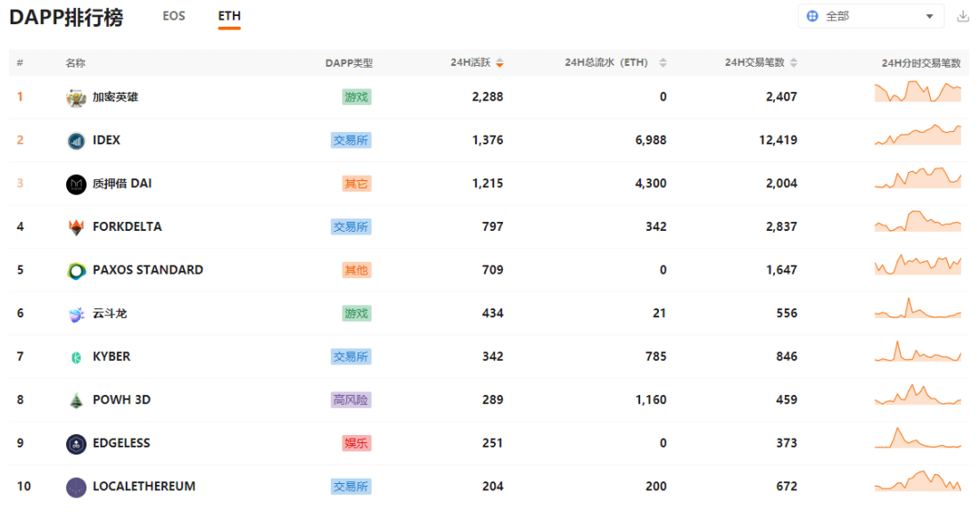Viewport: 980px width, 517px height.
Task: View the 质押借 DAI sparkline chart
Action: coord(918,178)
